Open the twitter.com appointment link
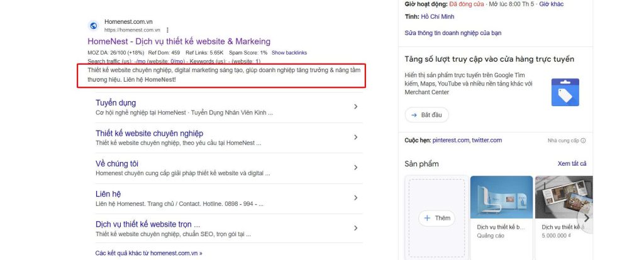 487,140
